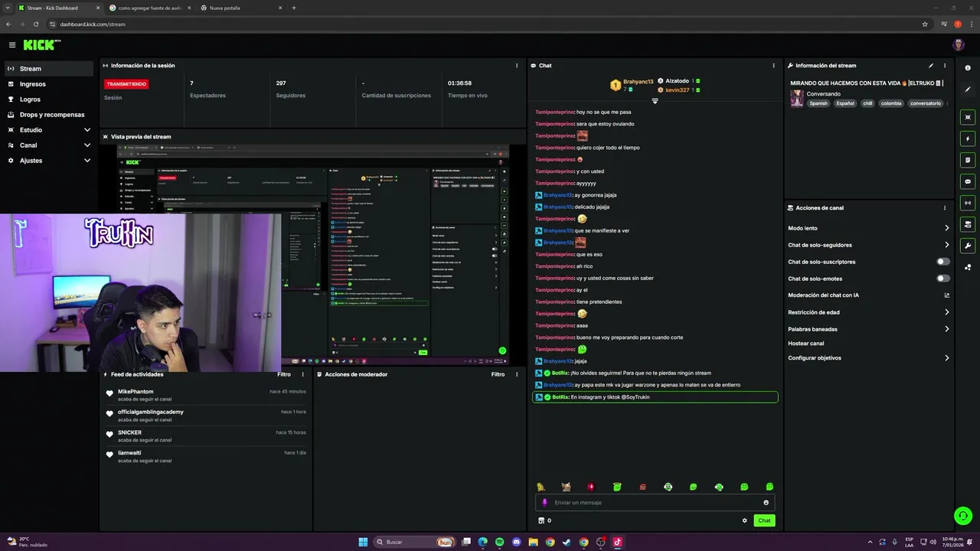Image resolution: width=980 pixels, height=551 pixels.
Task: Open Spotify from the taskbar
Action: [x=500, y=542]
